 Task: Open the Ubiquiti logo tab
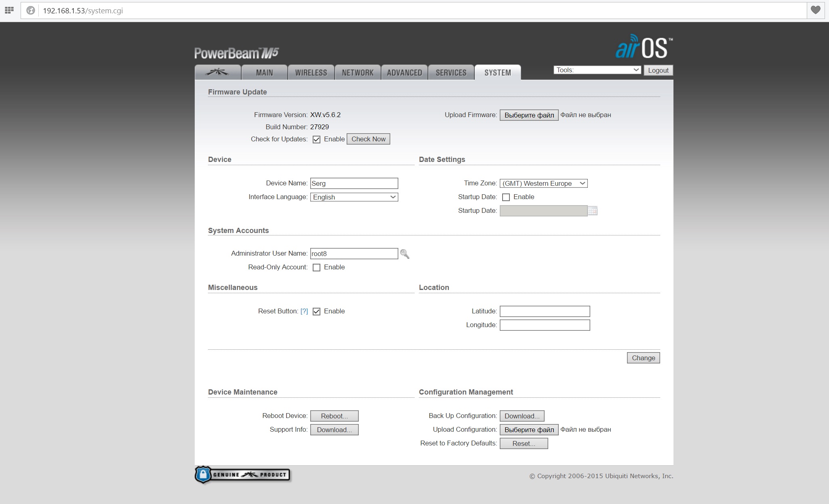click(x=217, y=72)
